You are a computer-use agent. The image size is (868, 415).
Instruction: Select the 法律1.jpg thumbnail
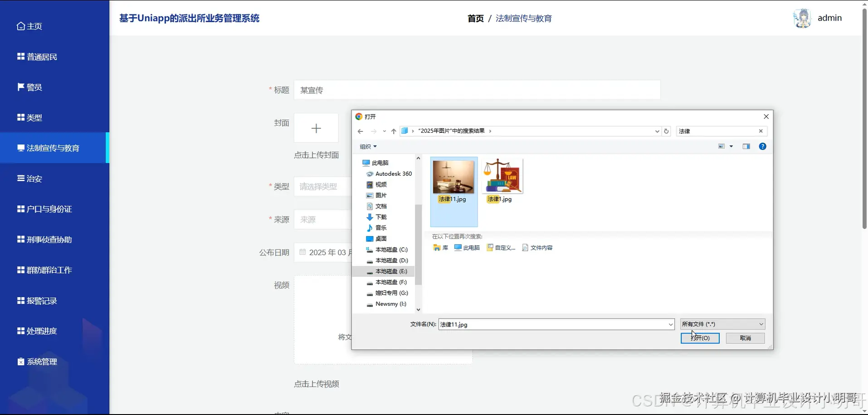[502, 177]
